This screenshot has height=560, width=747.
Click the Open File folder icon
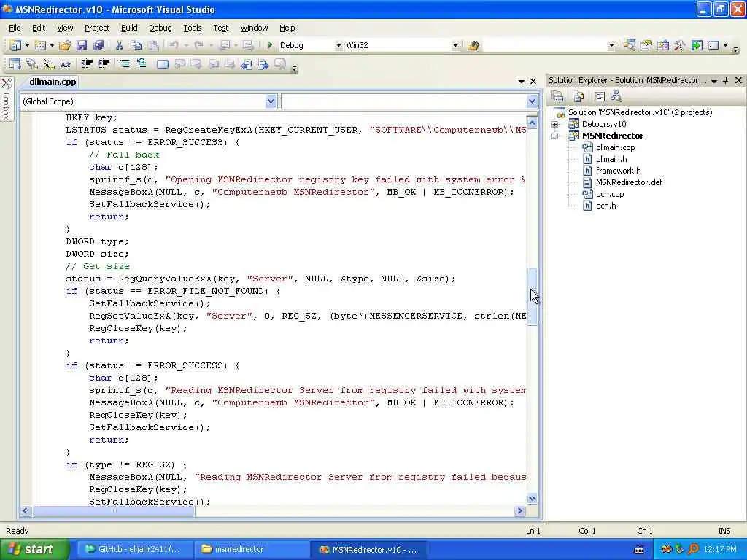click(x=65, y=45)
